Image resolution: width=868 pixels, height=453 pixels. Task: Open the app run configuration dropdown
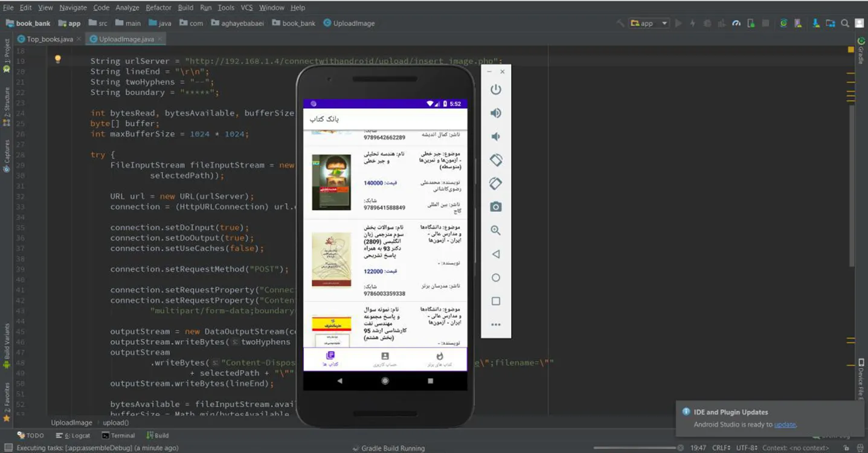pyautogui.click(x=649, y=24)
